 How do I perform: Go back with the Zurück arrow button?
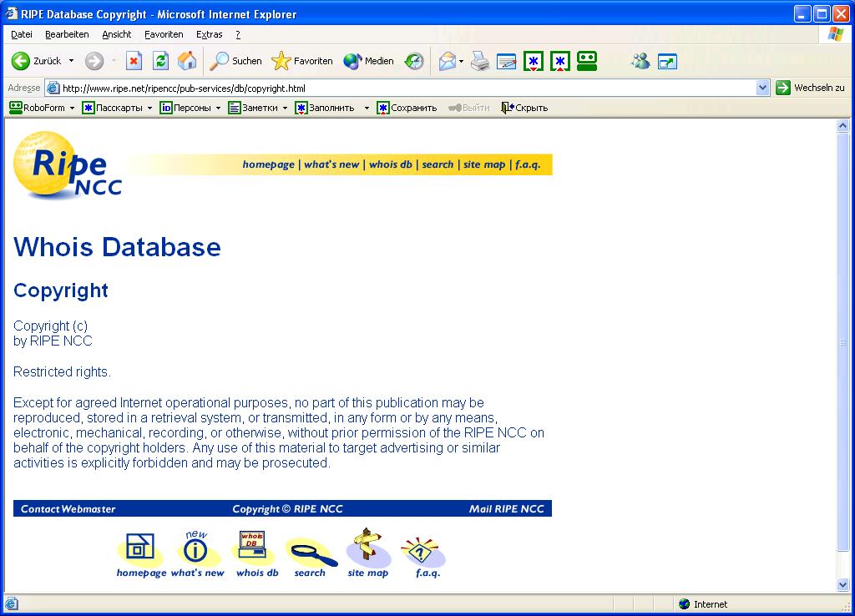[36, 61]
